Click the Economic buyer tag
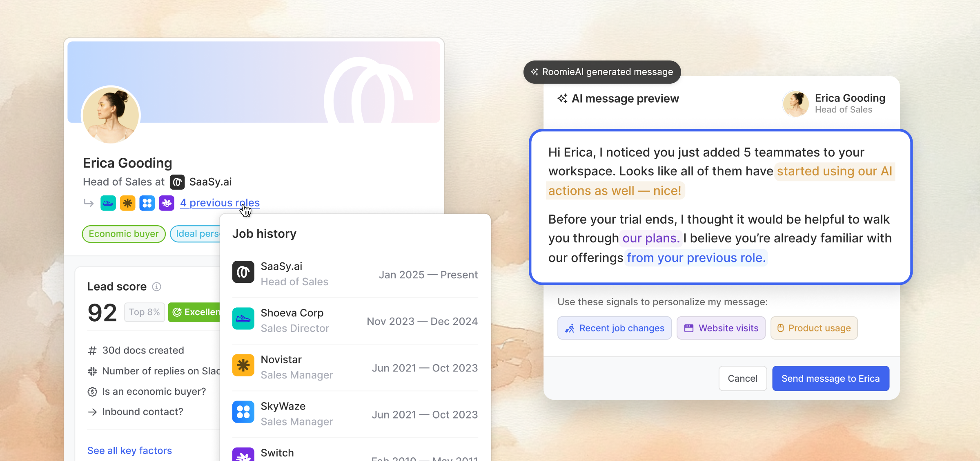This screenshot has width=980, height=461. pos(123,234)
